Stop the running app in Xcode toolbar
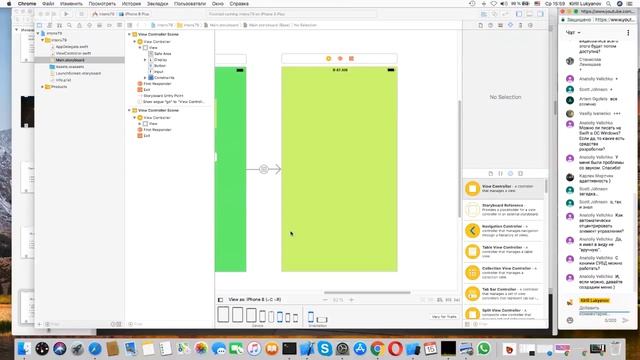The height and width of the screenshot is (360, 640). (81, 14)
